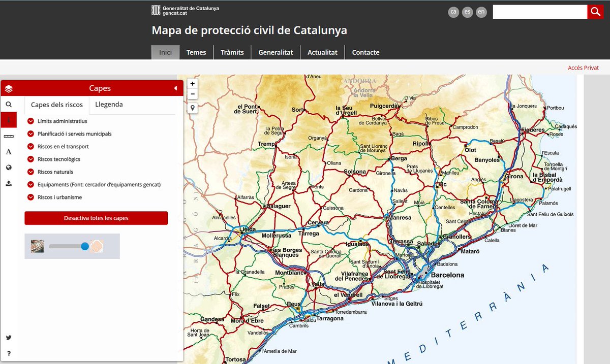Expand the Riscos naturals group

tap(30, 172)
